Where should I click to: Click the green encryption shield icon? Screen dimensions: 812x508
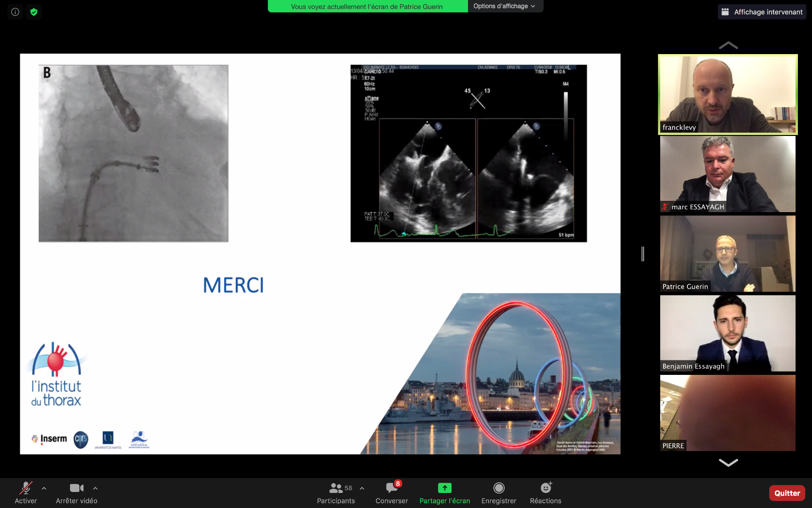(34, 12)
